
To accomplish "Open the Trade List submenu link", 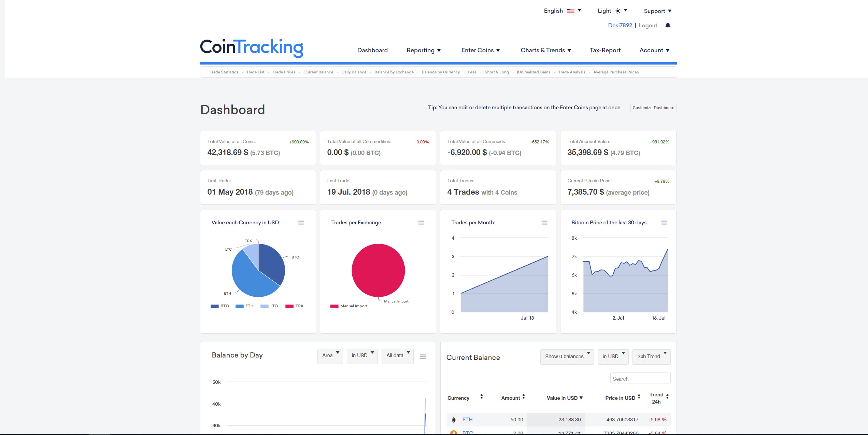I will coord(255,72).
